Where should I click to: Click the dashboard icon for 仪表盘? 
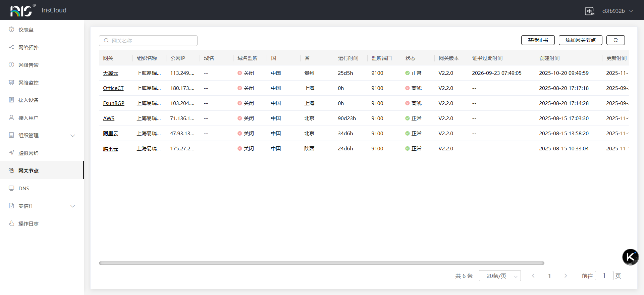pyautogui.click(x=11, y=30)
